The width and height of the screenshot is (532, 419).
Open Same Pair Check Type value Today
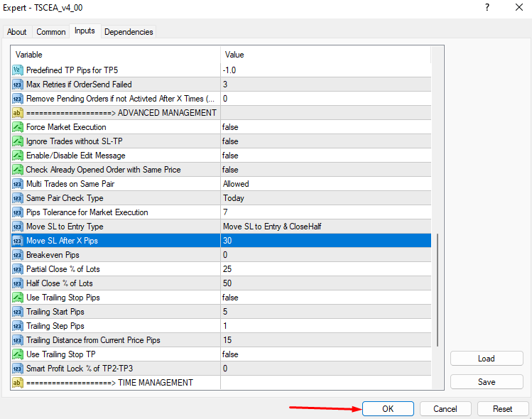[325, 198]
